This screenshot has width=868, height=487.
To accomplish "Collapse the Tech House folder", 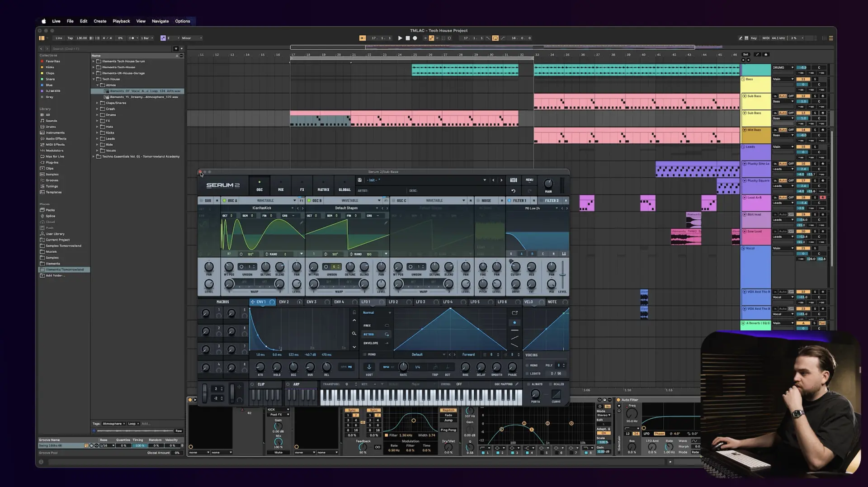I will point(94,79).
